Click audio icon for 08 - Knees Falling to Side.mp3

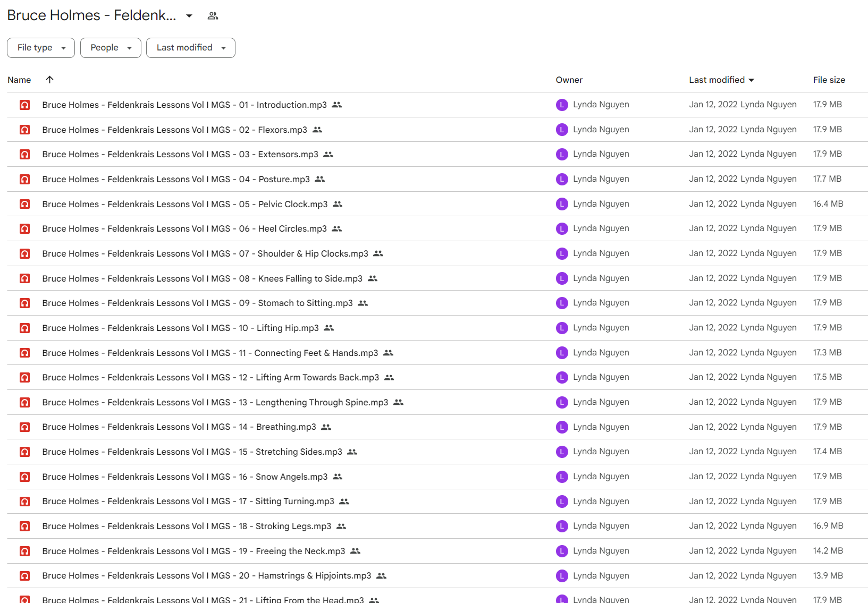point(24,278)
